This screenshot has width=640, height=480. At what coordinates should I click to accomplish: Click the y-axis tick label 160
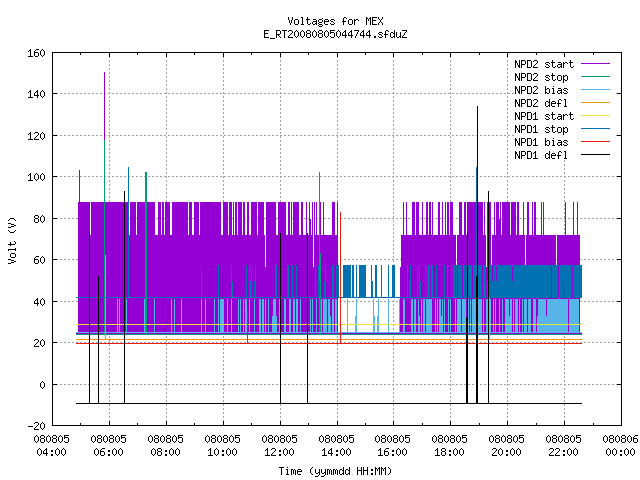36,53
